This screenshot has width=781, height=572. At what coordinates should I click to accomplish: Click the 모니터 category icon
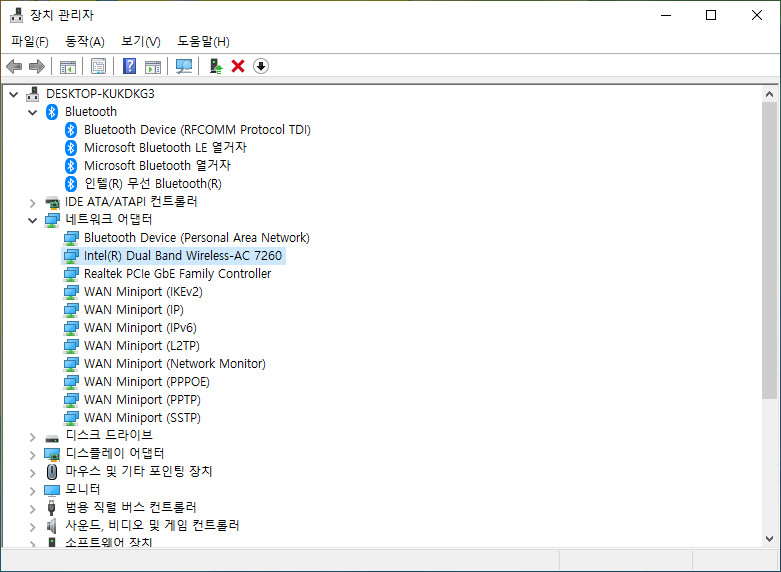coord(52,490)
